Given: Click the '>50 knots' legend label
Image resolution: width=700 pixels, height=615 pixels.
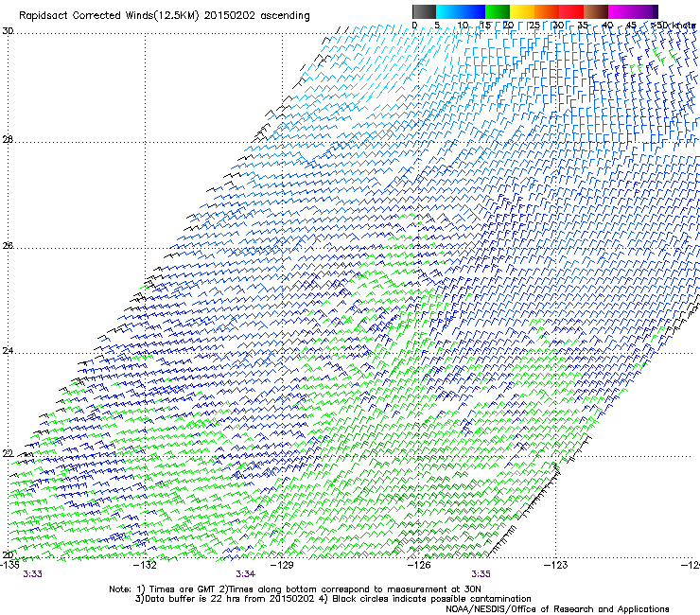Looking at the screenshot, I should (674, 25).
